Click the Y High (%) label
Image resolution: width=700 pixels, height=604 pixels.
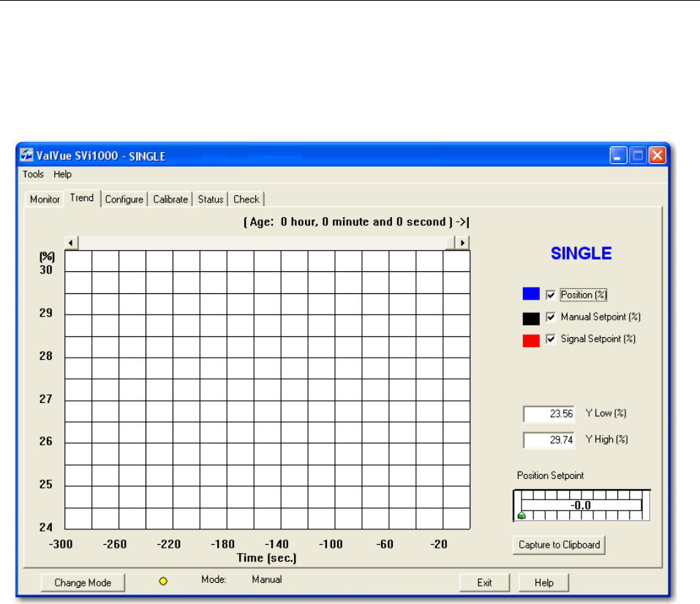(606, 439)
